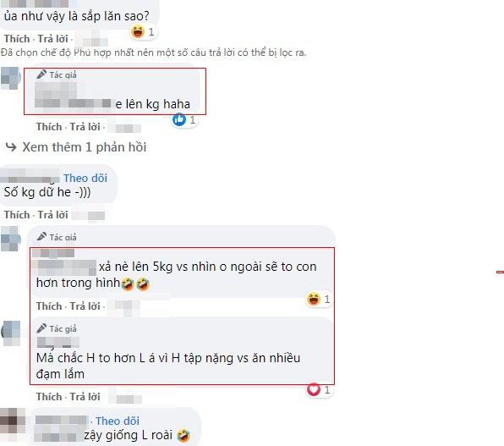Click the Tác giả pen badge above 'Mà chắc H to hơn'
504x446 pixels.
coord(57,328)
